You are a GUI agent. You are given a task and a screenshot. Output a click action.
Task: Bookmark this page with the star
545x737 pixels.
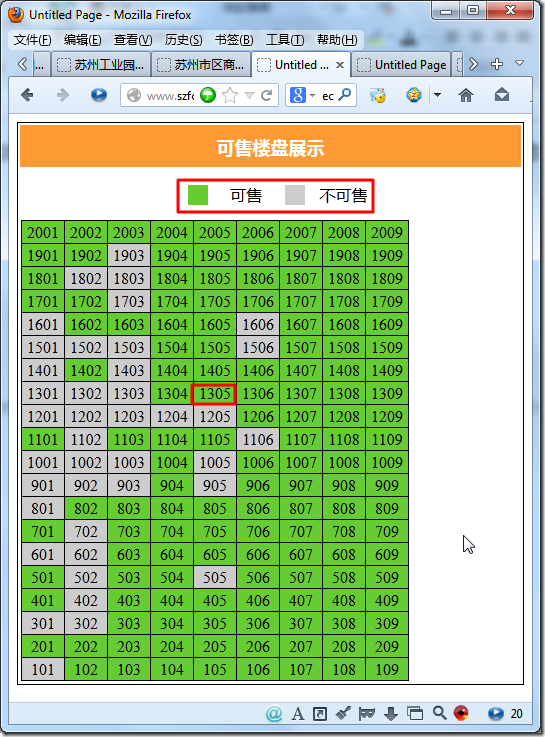[230, 95]
